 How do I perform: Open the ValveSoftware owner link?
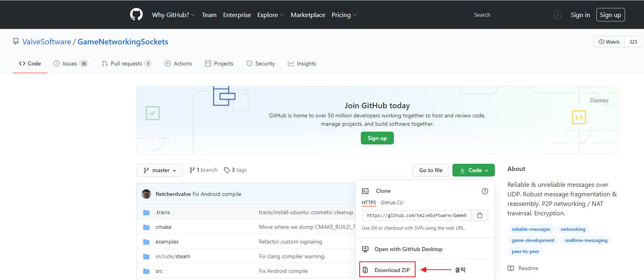tap(46, 42)
